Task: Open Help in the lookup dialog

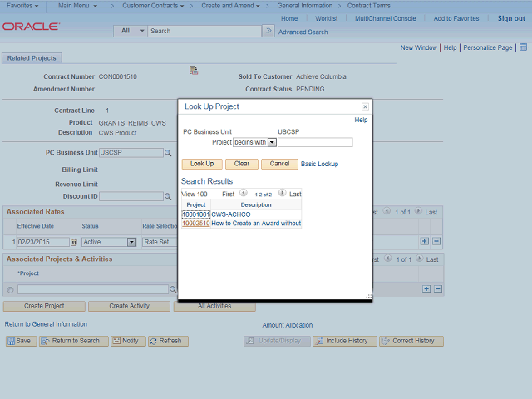Action: click(x=361, y=120)
